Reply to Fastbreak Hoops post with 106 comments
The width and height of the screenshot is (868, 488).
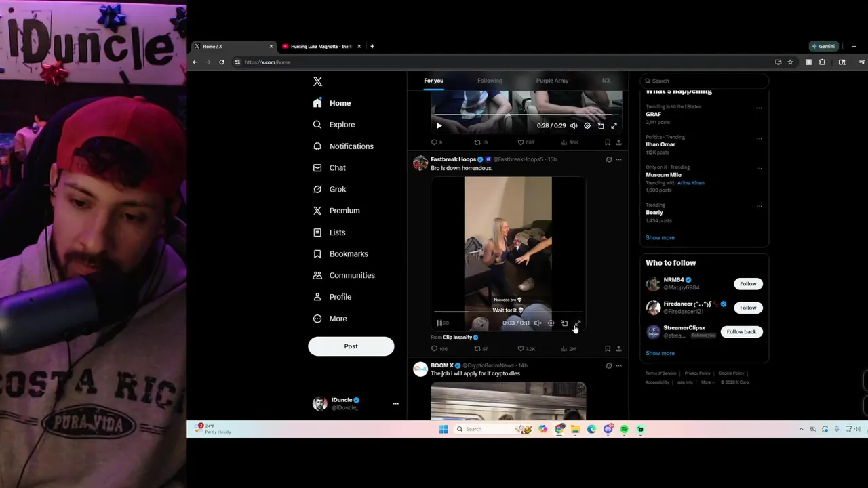tap(439, 349)
